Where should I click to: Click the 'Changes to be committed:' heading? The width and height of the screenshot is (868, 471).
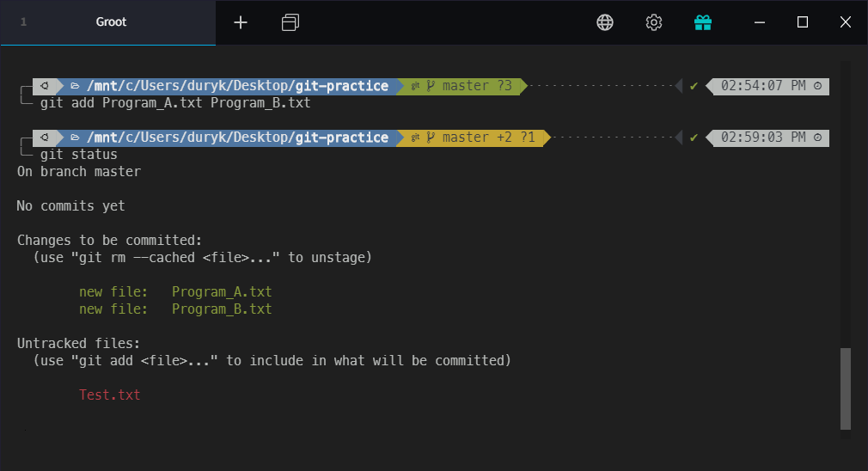110,240
